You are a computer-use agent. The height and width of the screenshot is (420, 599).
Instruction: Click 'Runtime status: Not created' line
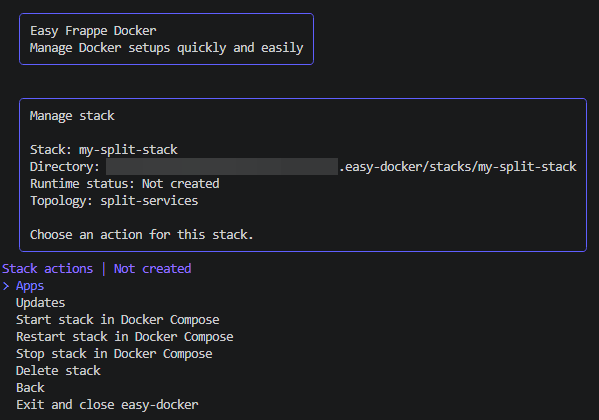[x=125, y=184]
